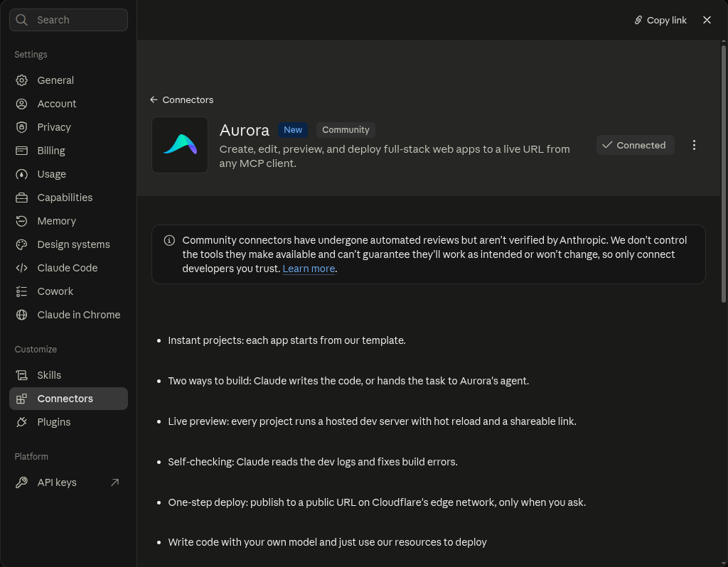728x567 pixels.
Task: Click the Aurora connector logo
Action: click(180, 145)
